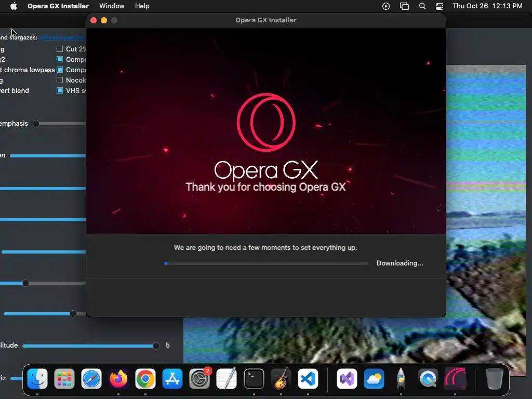Click the Now Playing menu bar icon
This screenshot has height=399, width=532.
click(386, 6)
